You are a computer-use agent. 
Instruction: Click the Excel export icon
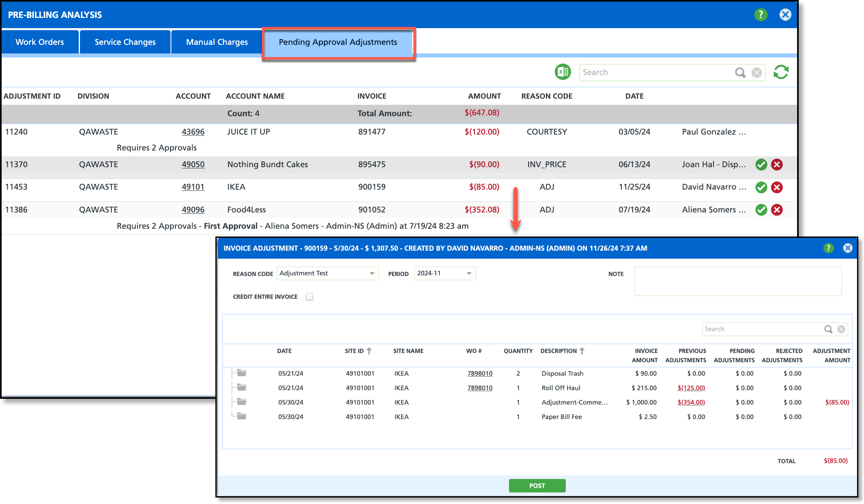click(563, 72)
